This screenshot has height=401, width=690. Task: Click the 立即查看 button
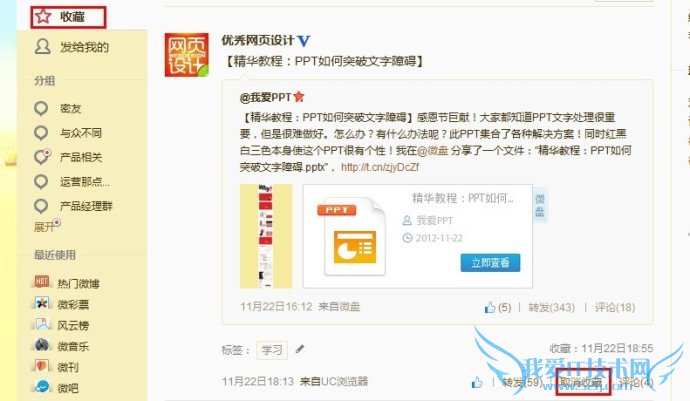[490, 263]
